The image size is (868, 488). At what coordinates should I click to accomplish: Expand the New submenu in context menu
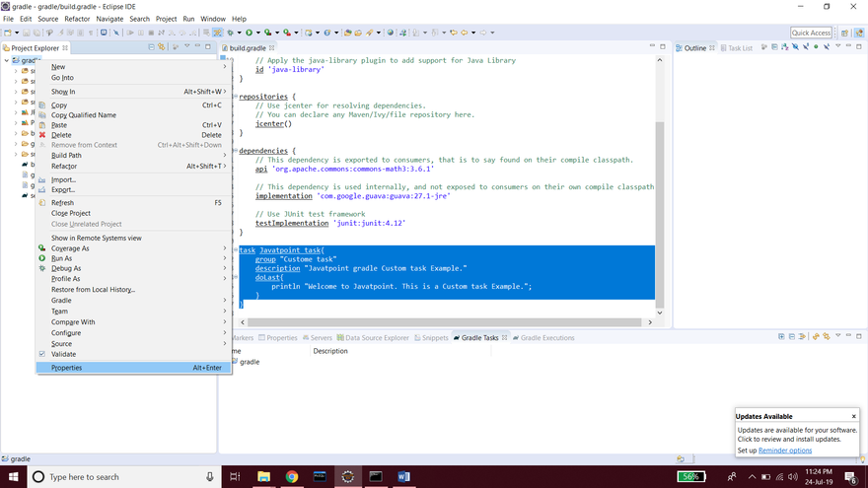(58, 66)
